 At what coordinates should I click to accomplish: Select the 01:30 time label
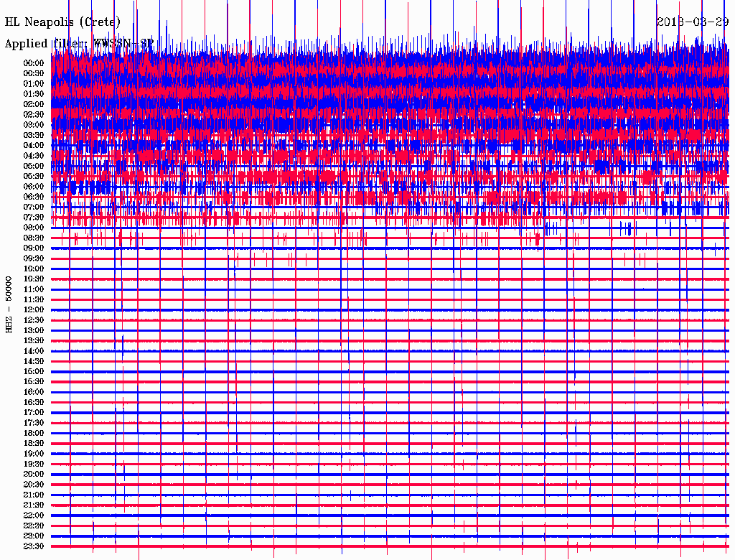[x=34, y=94]
